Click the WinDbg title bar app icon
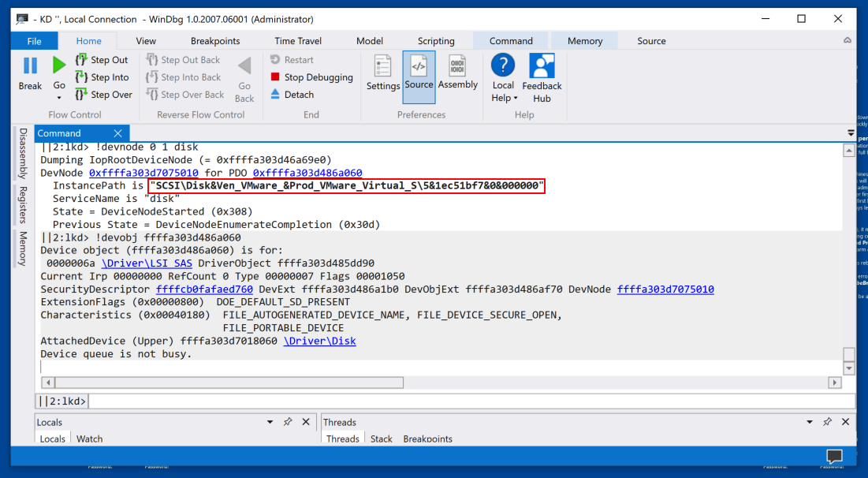Screen dimensions: 868x478 coord(22,19)
